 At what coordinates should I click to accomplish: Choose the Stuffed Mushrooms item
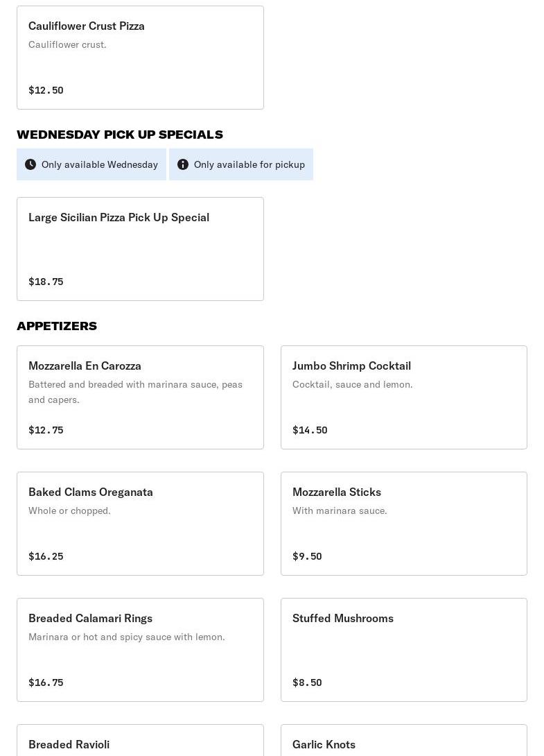[x=403, y=650]
